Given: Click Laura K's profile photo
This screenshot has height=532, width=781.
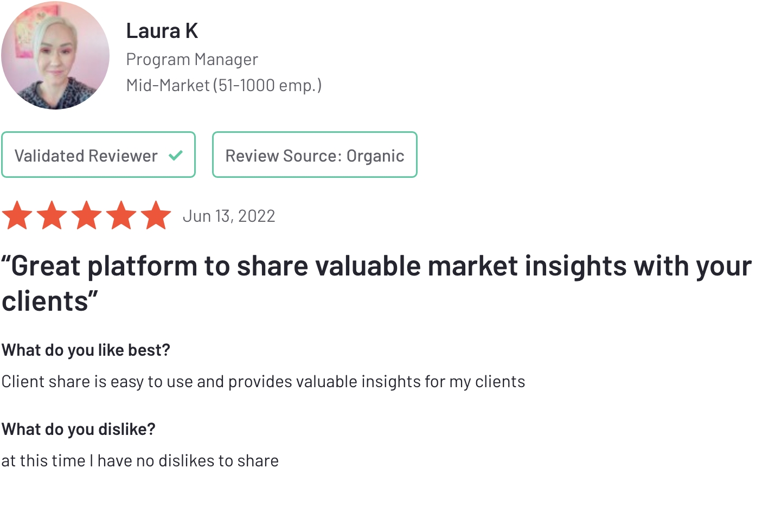Looking at the screenshot, I should tap(55, 55).
